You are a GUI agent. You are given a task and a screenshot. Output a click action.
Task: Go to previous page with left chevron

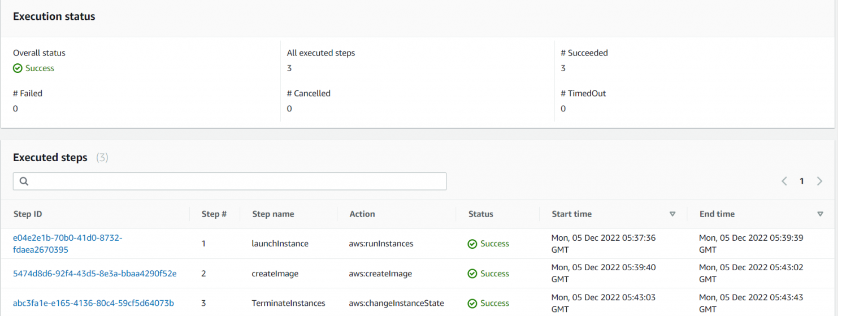[784, 181]
